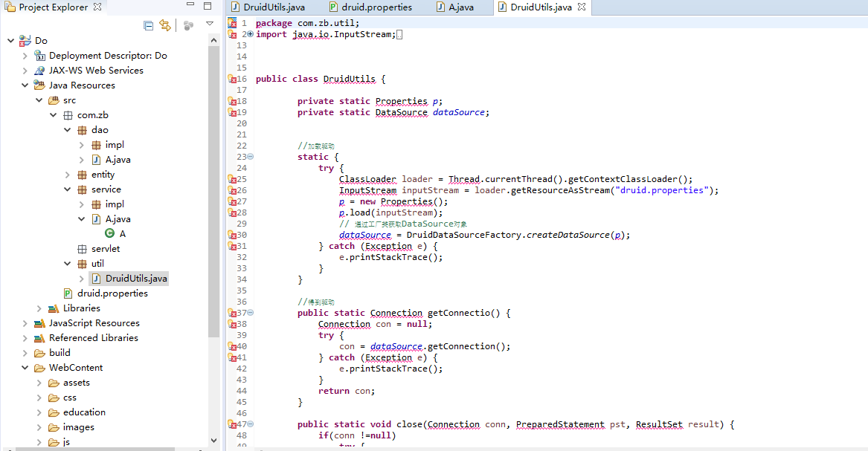This screenshot has width=868, height=451.
Task: Click Referenced Libraries icon
Action: [39, 338]
